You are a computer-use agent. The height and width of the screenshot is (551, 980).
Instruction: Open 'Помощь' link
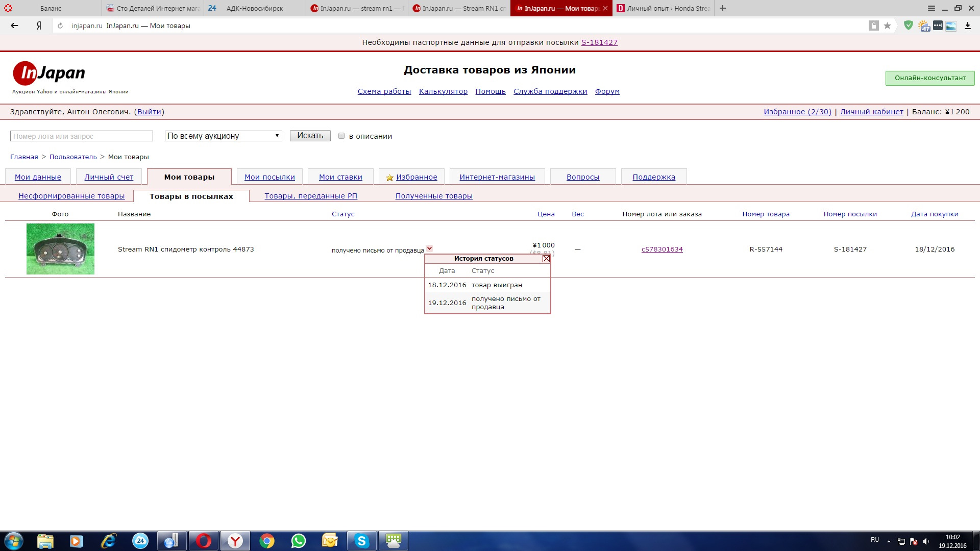click(491, 91)
